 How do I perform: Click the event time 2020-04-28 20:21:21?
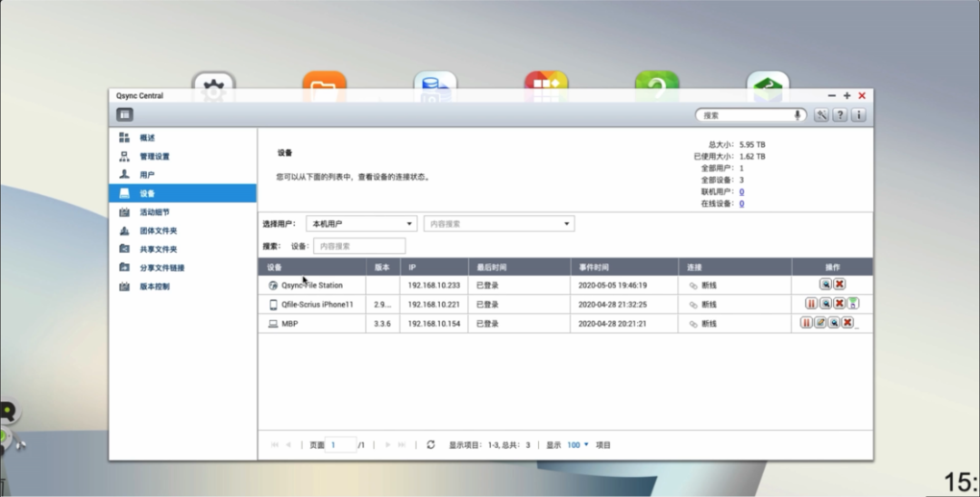612,324
